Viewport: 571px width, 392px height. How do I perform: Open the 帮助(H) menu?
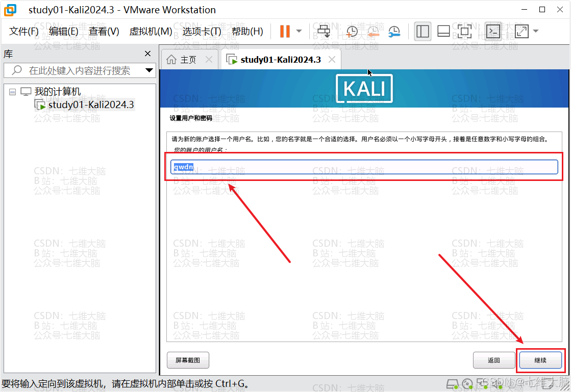tap(247, 31)
